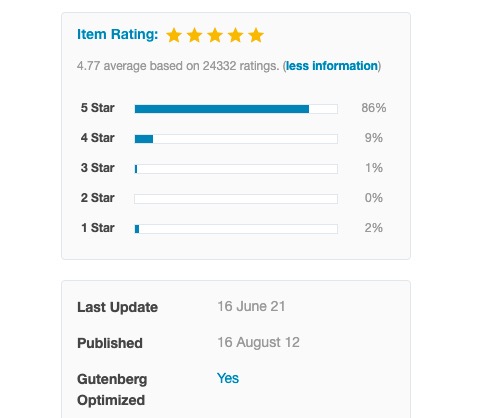The height and width of the screenshot is (418, 498).
Task: Click the empty 2 Star rating bar
Action: (236, 199)
